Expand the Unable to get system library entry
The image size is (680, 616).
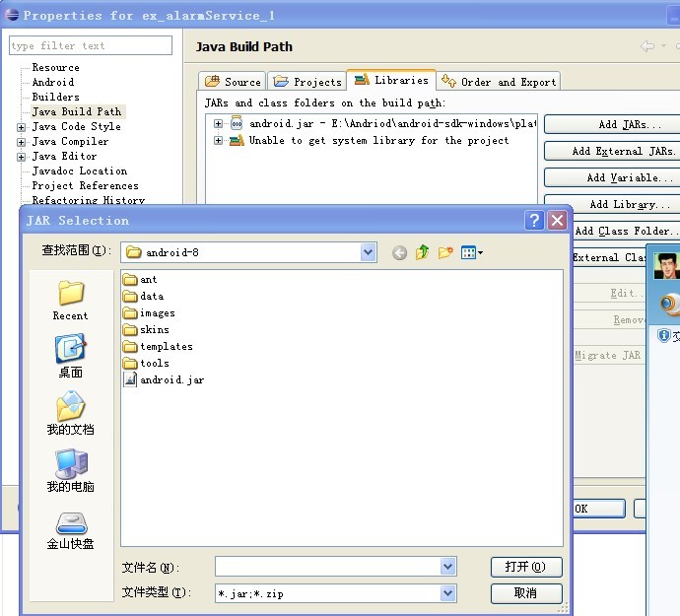pos(218,141)
